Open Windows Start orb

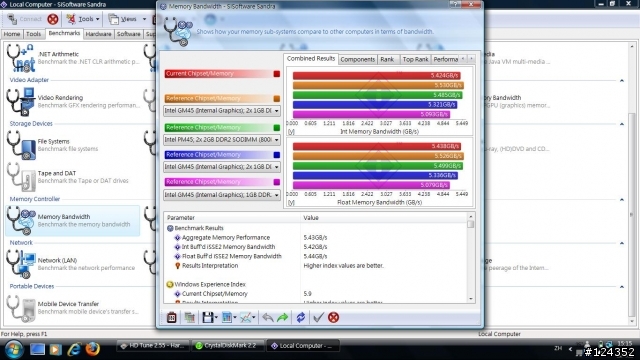pos(14,349)
